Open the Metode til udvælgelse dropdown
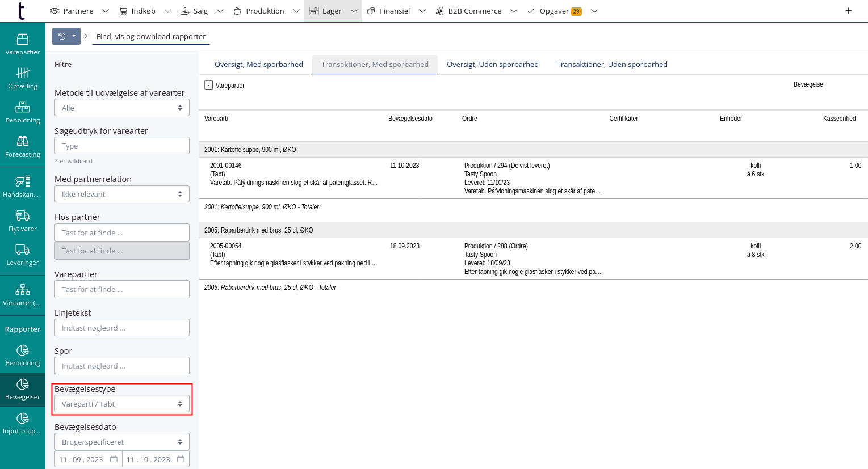This screenshot has height=469, width=868. 121,107
